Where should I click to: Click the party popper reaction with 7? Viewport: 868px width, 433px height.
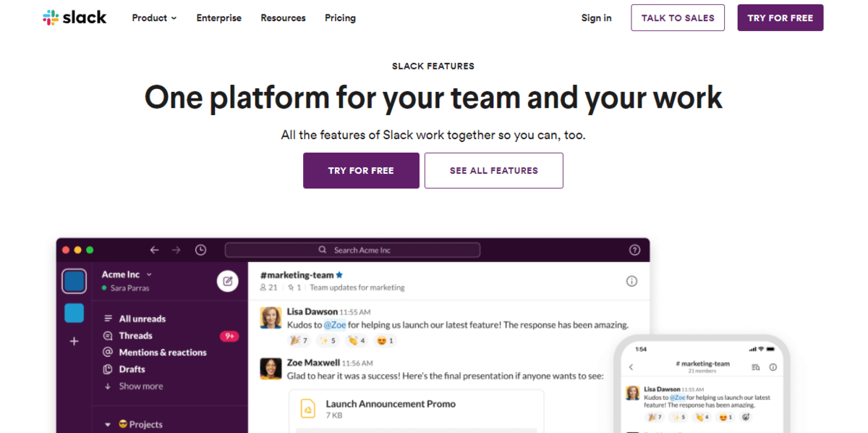(299, 340)
